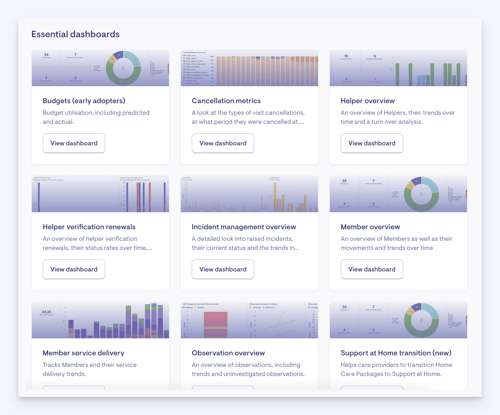Click the Essential dashboards heading

click(75, 34)
